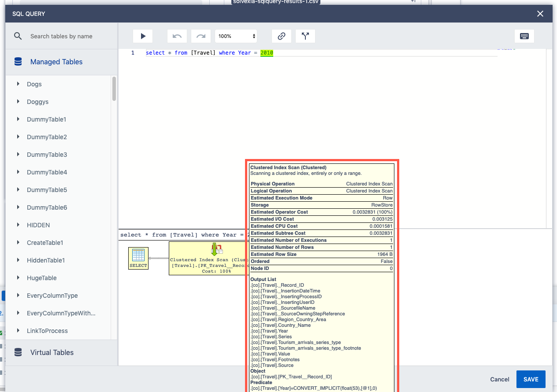
Task: Click the table list vertical scrollbar
Action: pyautogui.click(x=114, y=89)
